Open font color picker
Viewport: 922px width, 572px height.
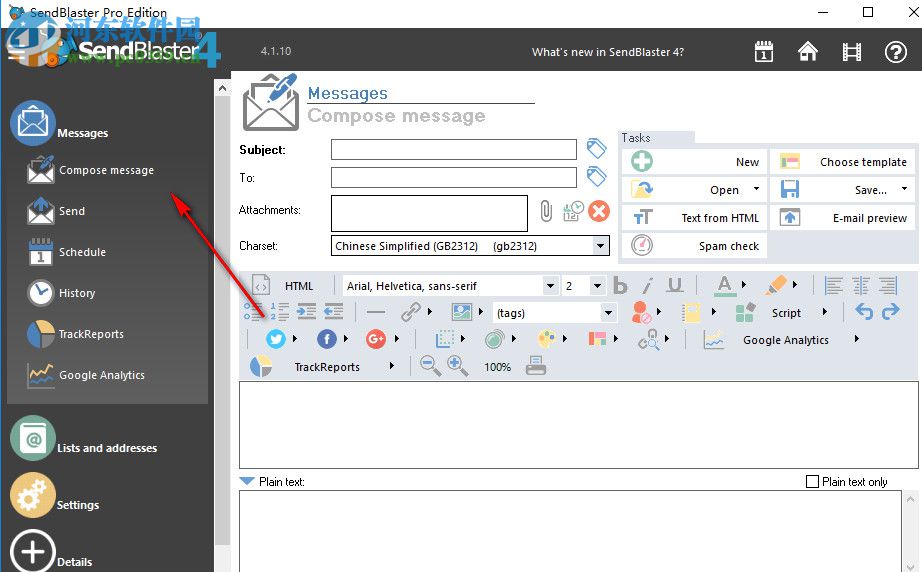[724, 286]
